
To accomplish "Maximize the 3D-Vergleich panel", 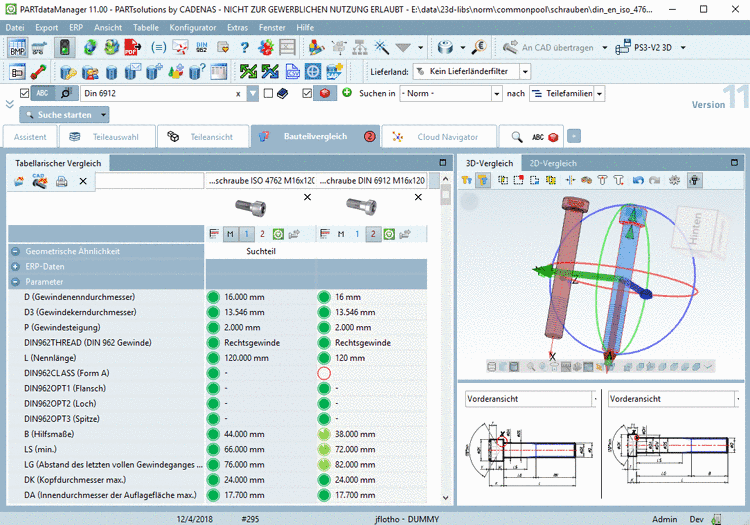I will click(x=734, y=163).
